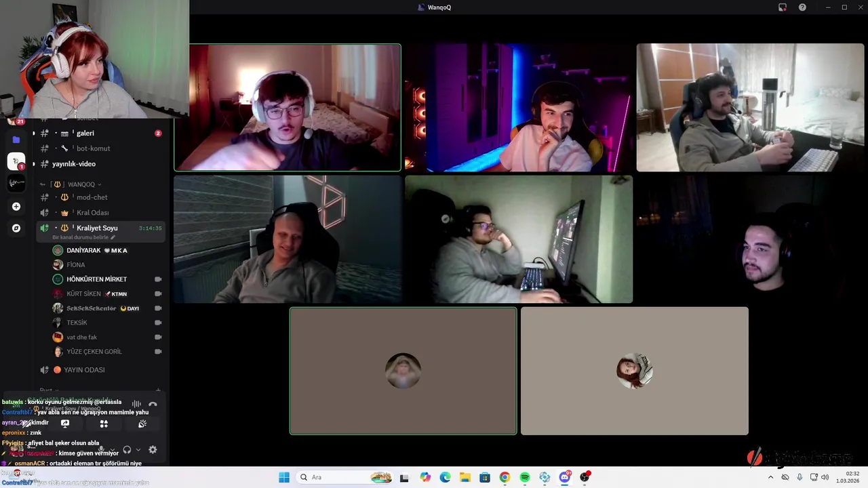Open Task View from the taskbar
This screenshot has height=488, width=868.
pos(405,477)
